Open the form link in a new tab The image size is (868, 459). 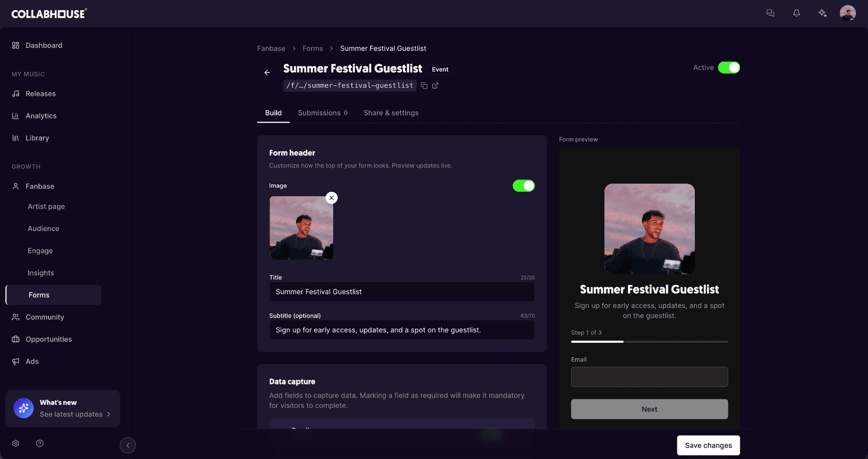tap(435, 86)
